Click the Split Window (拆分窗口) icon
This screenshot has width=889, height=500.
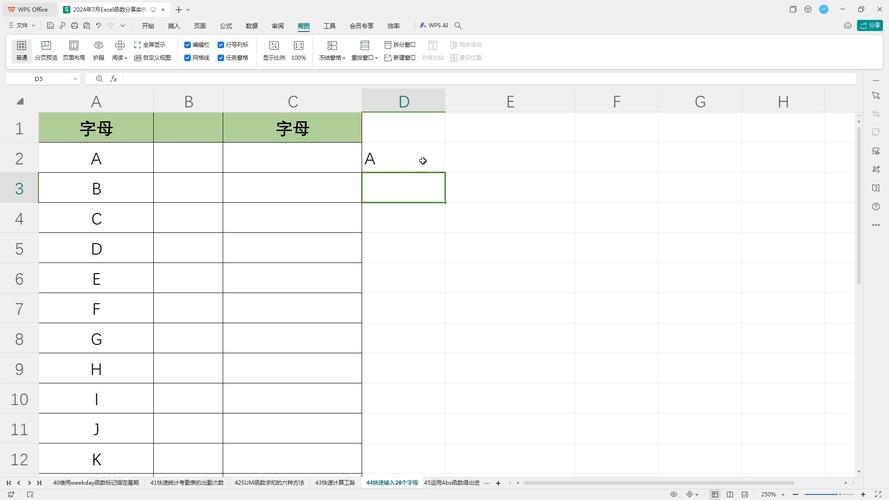click(400, 45)
